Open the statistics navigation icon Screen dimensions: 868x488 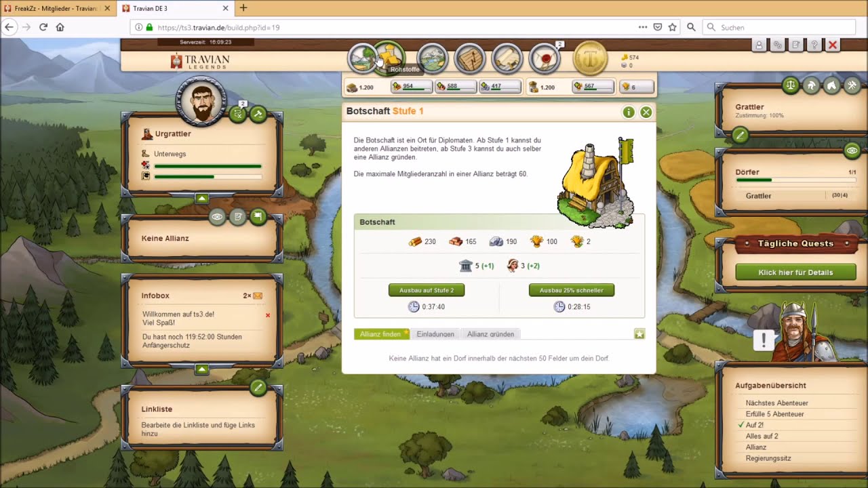[470, 59]
